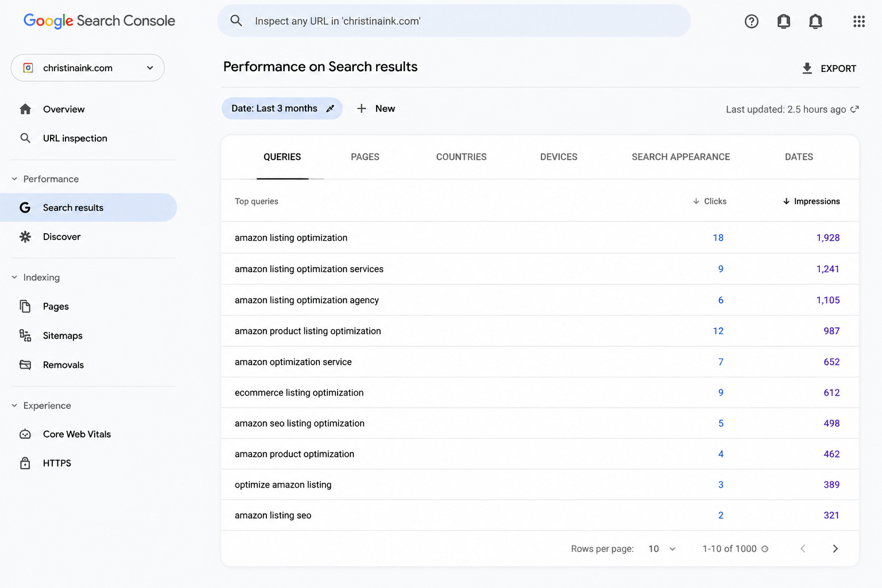Open the Google apps grid icon

pos(858,21)
